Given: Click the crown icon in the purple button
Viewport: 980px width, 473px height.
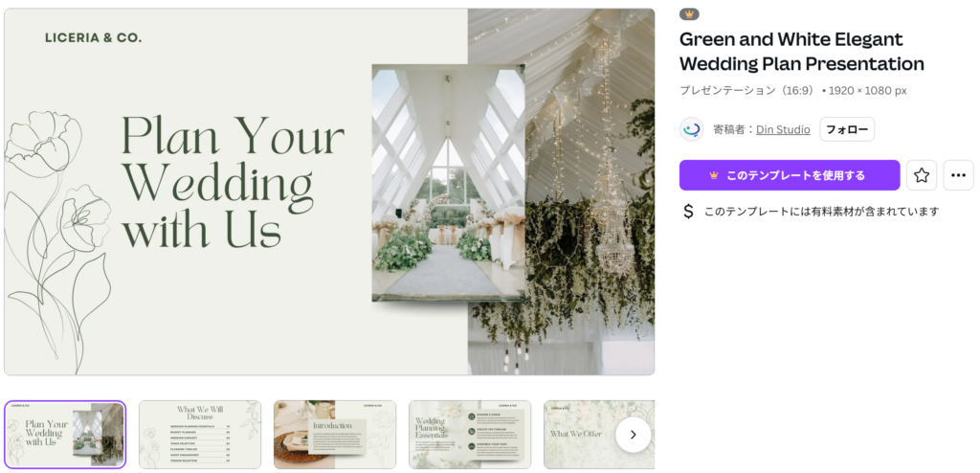Looking at the screenshot, I should click(714, 176).
